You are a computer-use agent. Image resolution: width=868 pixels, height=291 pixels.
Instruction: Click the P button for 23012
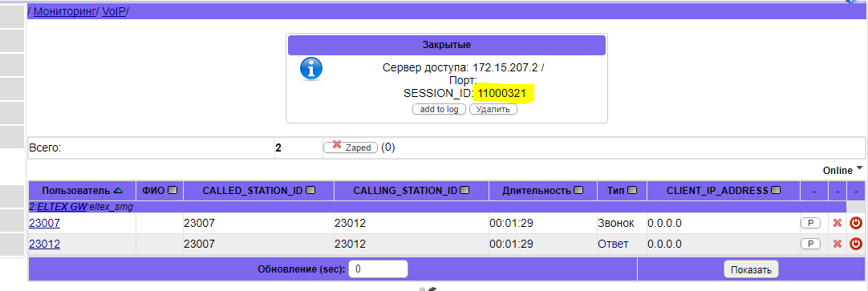click(x=810, y=244)
